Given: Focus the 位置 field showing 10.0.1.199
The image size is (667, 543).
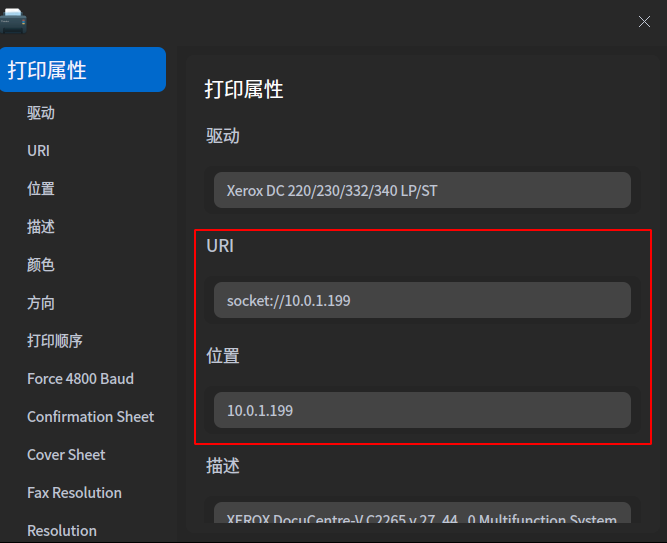Looking at the screenshot, I should tap(422, 410).
